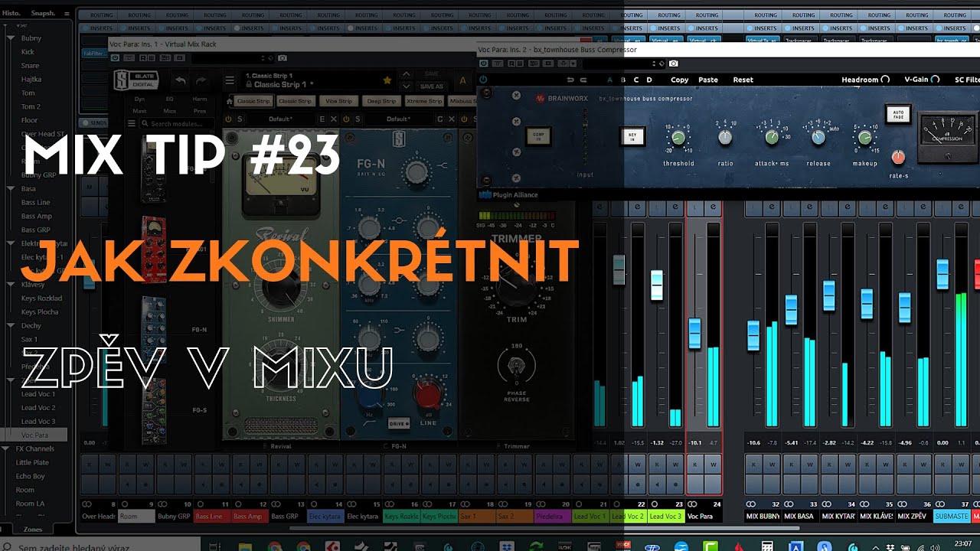Open module list menu beside Search modules
Screen dimensions: 980x551
(131, 123)
